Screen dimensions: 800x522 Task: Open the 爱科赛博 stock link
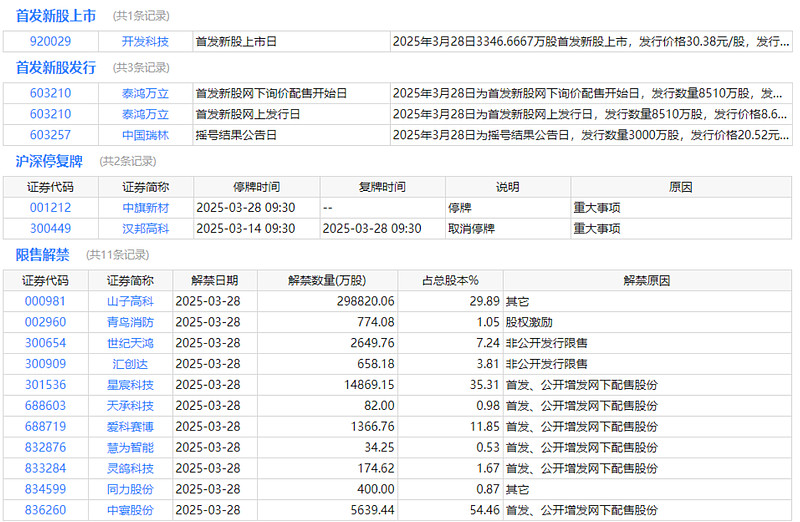[130, 427]
